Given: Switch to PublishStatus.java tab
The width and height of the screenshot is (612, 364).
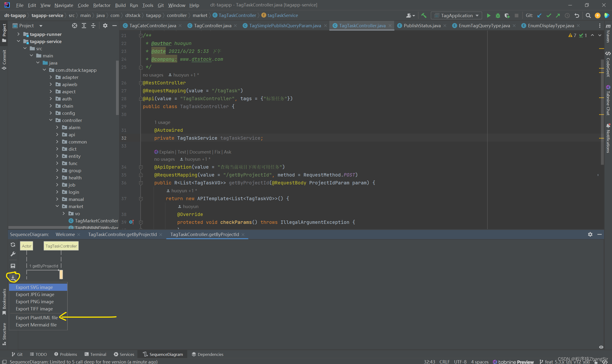Looking at the screenshot, I should [x=422, y=26].
